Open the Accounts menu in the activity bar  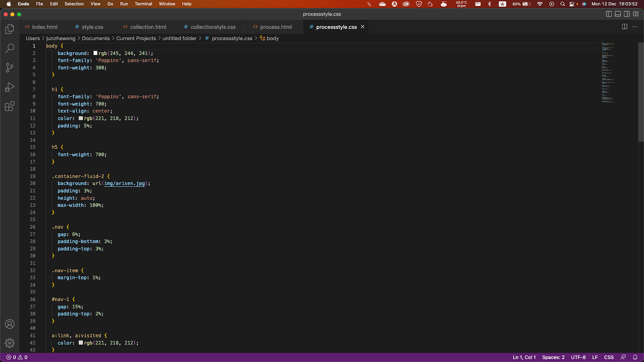10,324
